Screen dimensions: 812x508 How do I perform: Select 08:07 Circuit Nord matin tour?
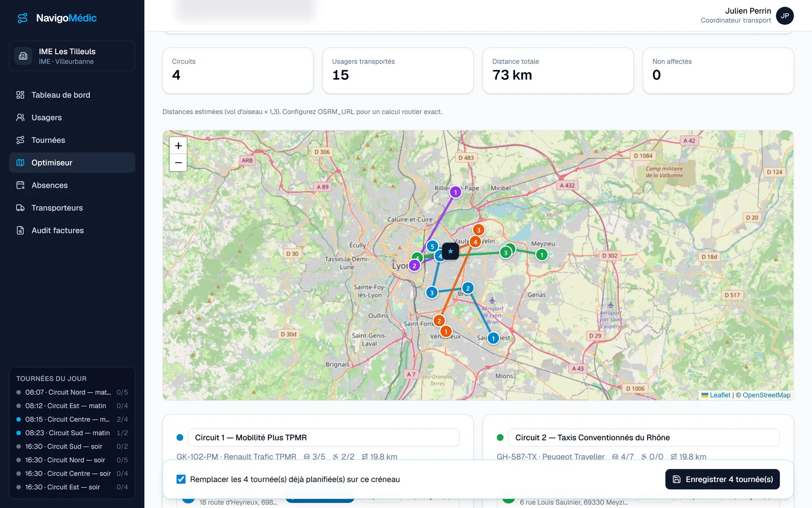coord(72,392)
